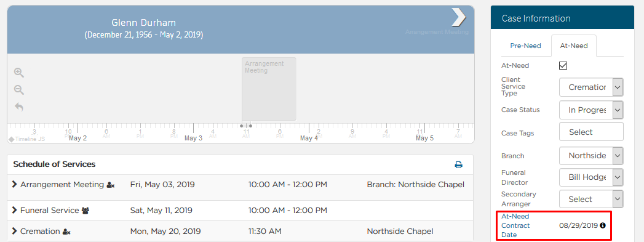Zoom in on the timeline
The width and height of the screenshot is (644, 242).
[19, 73]
